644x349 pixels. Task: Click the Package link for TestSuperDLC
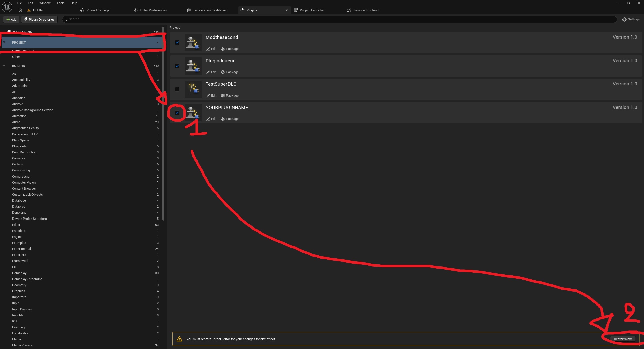pyautogui.click(x=230, y=96)
